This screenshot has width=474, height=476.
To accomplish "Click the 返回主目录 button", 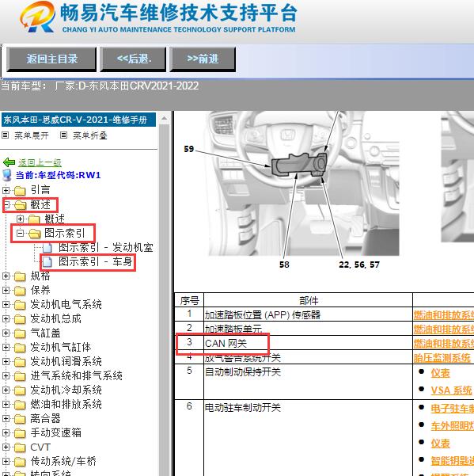I will click(x=51, y=59).
